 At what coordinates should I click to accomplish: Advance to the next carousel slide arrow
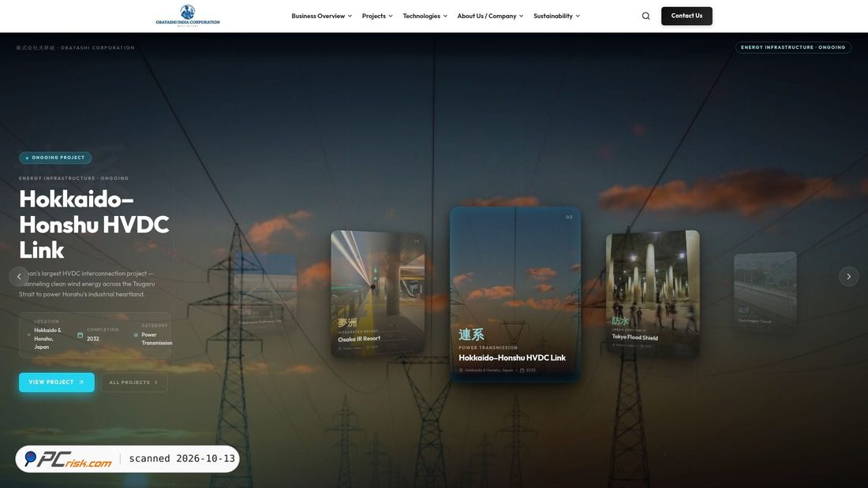pos(848,276)
